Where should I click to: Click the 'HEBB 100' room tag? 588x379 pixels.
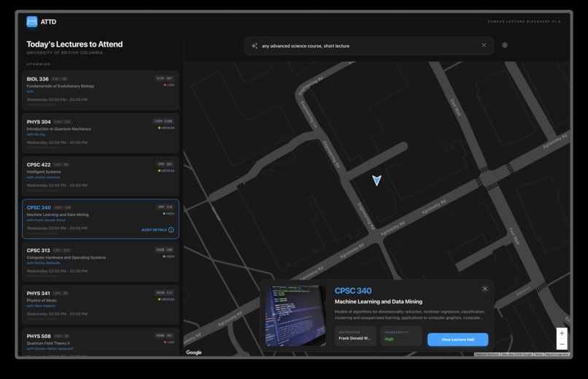(x=164, y=250)
